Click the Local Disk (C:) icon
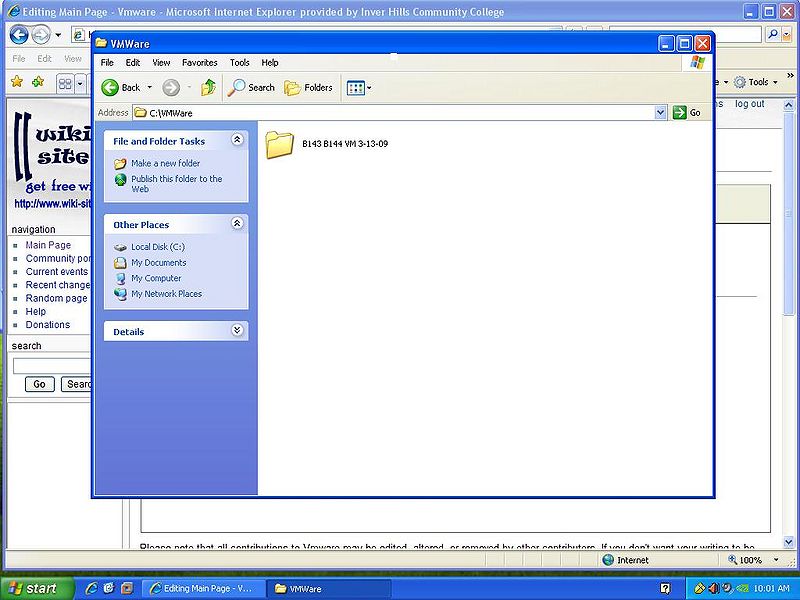Viewport: 800px width, 600px height. pos(120,247)
